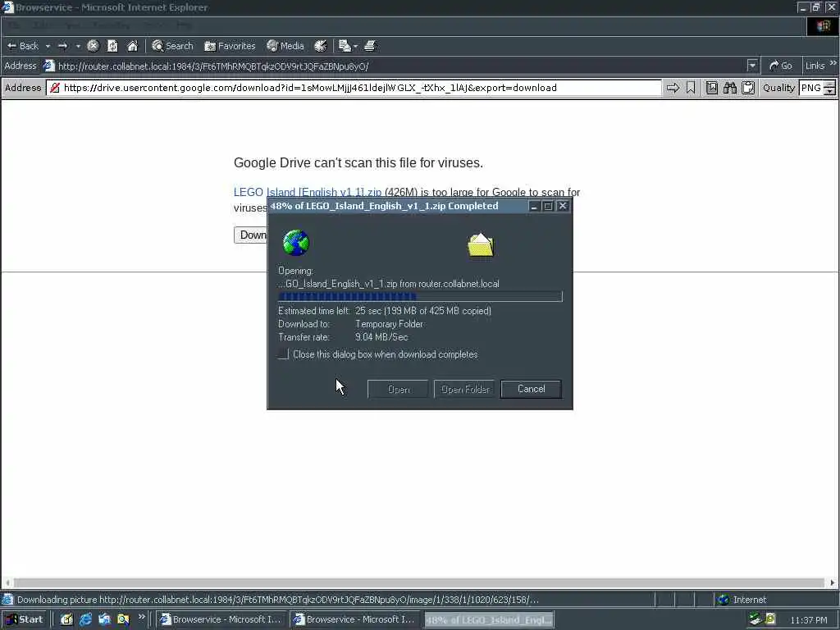Click the Stop loading icon
The width and height of the screenshot is (840, 630).
(x=93, y=46)
